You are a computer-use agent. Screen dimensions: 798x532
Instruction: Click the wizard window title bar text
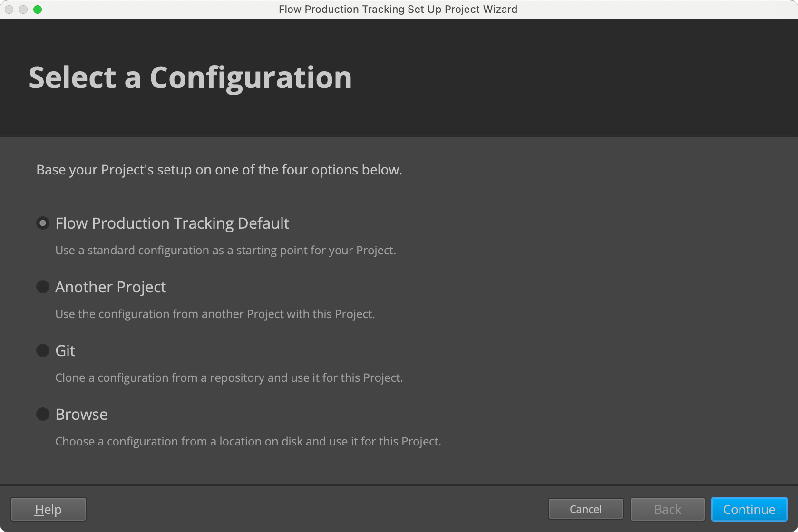398,10
